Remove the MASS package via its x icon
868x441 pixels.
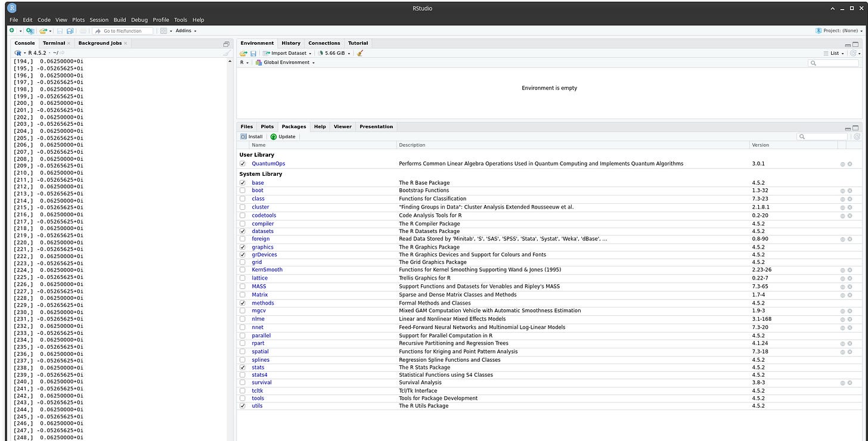click(x=850, y=287)
